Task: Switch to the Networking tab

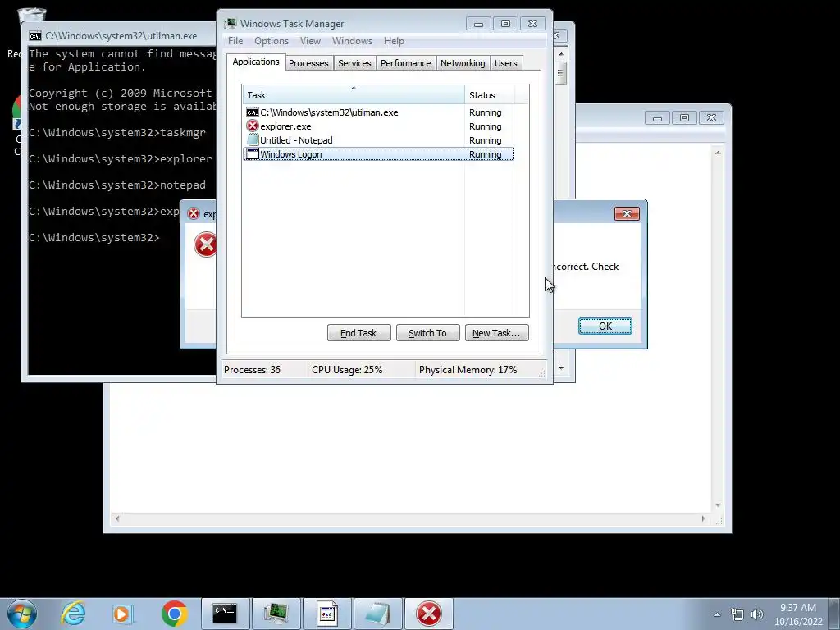Action: click(463, 63)
